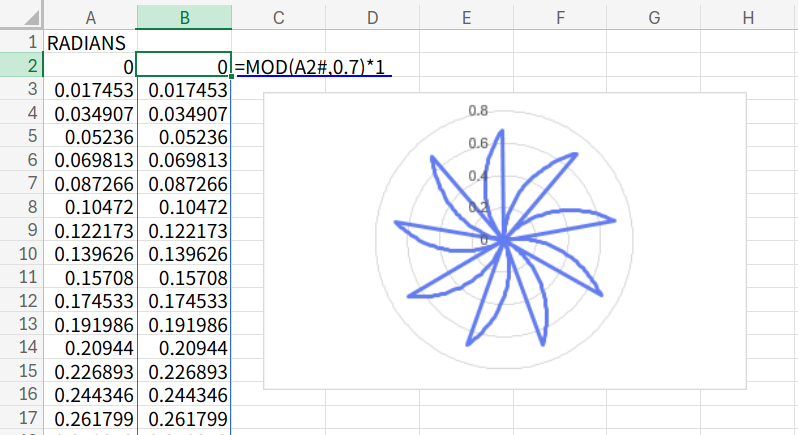Select the 0.10472 cell in column A

[90, 206]
